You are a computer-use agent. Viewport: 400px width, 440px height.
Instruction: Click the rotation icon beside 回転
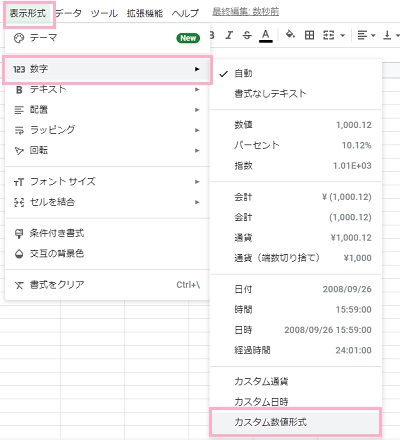click(19, 151)
